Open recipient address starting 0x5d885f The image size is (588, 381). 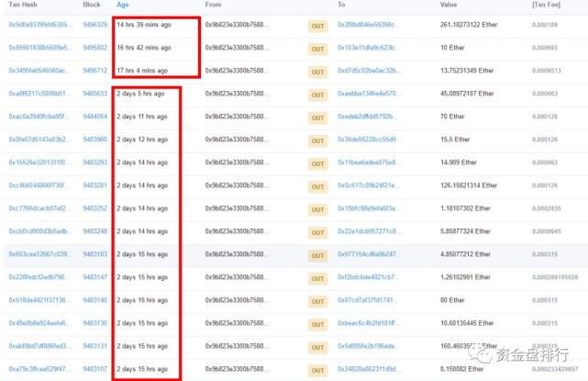coord(368,346)
